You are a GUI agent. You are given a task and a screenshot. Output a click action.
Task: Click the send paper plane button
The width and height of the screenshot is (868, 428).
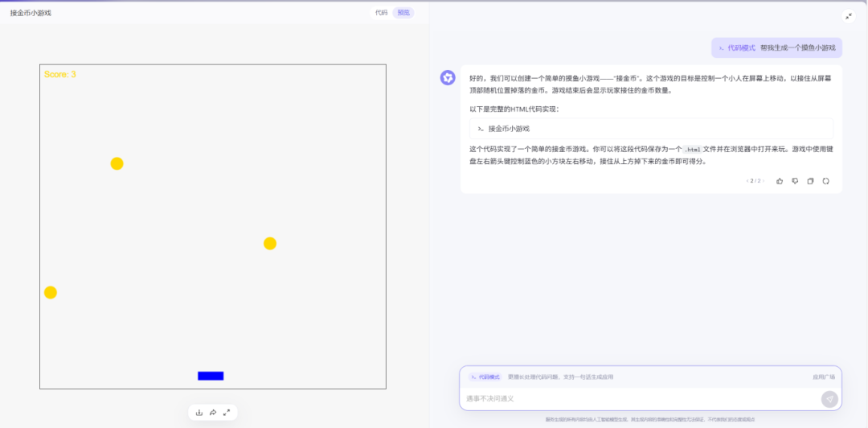point(829,399)
